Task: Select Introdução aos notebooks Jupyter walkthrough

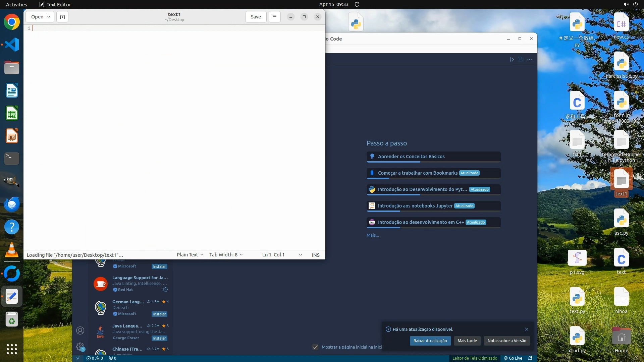Action: 415,206
